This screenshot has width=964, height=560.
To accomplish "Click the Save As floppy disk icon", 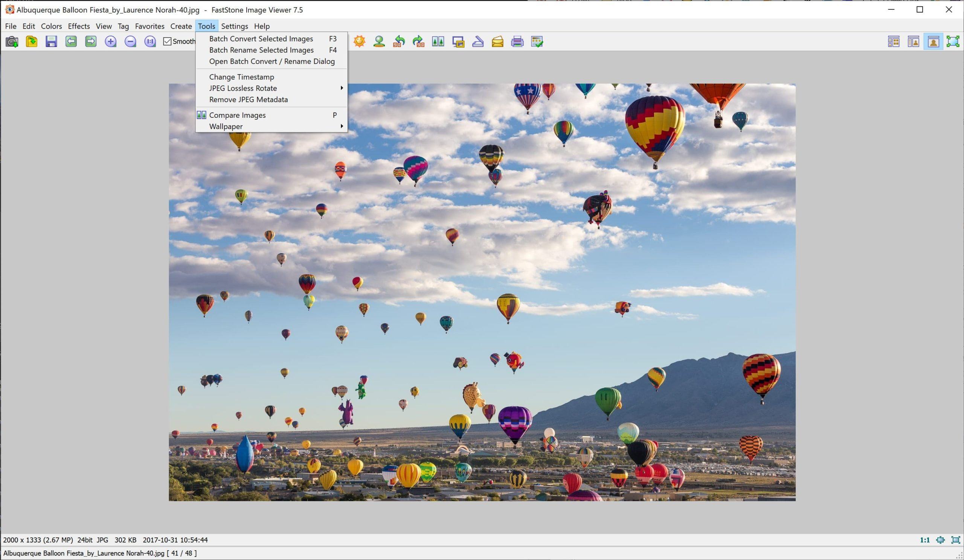I will click(51, 41).
